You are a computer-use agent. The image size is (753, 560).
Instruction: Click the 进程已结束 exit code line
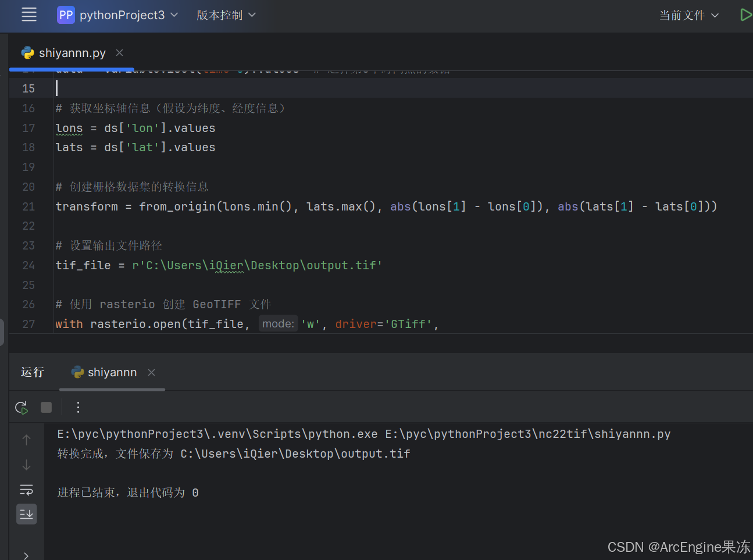[128, 493]
